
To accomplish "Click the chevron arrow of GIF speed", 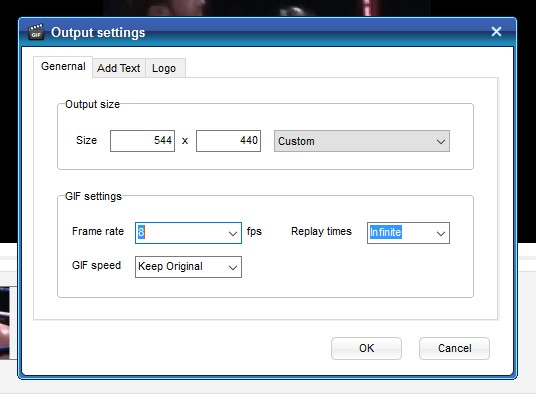I will [x=233, y=268].
